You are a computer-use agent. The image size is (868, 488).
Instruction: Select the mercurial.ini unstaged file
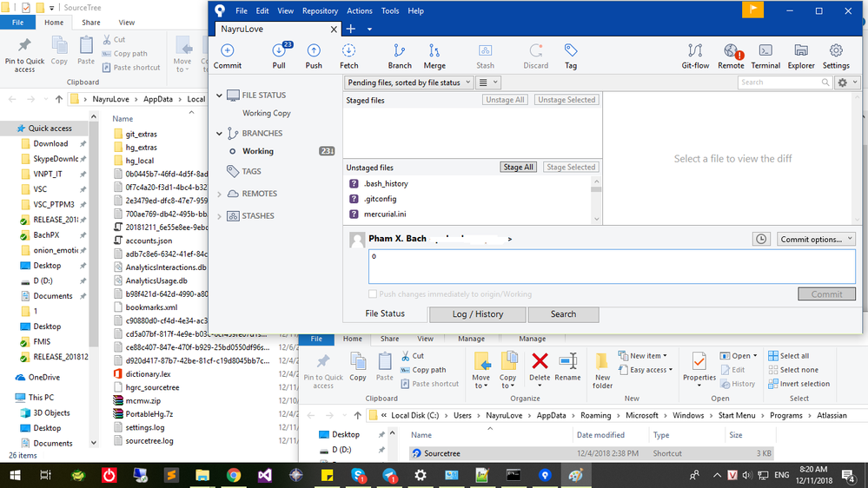(385, 214)
